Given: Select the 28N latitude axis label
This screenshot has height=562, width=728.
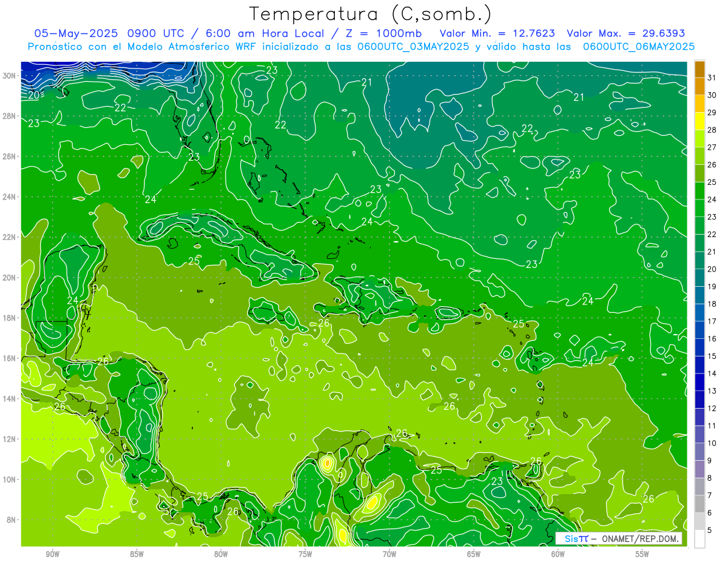Looking at the screenshot, I should (10, 116).
